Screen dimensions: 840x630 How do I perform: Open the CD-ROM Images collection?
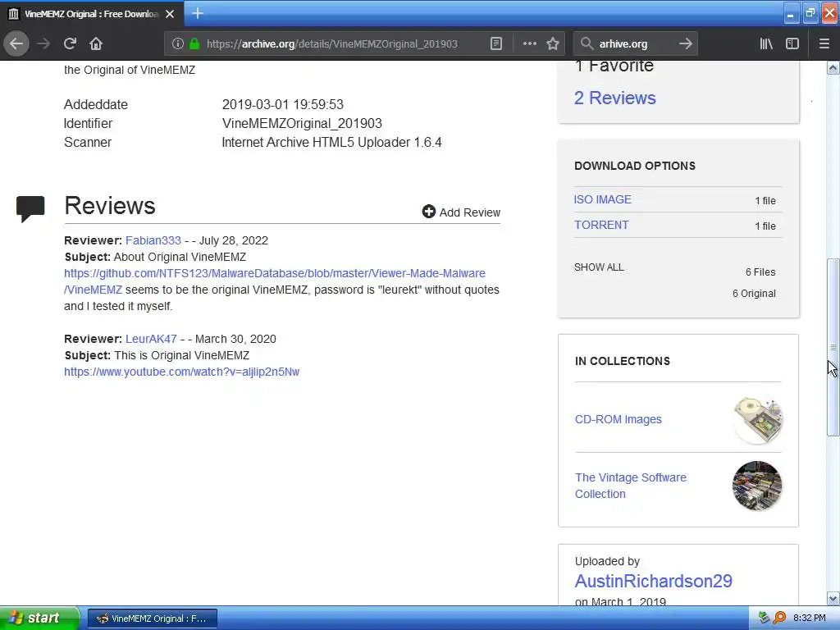[619, 419]
